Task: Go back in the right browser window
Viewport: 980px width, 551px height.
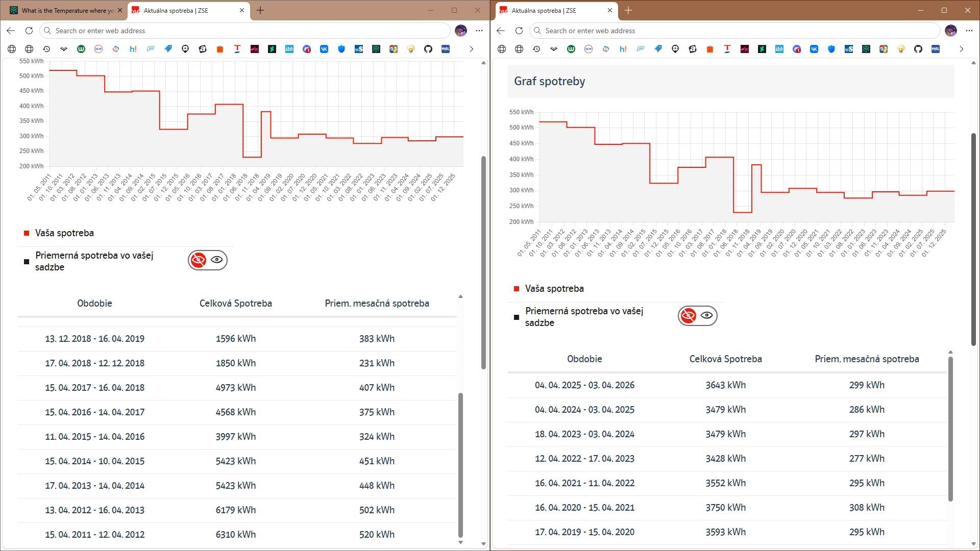Action: tap(501, 31)
